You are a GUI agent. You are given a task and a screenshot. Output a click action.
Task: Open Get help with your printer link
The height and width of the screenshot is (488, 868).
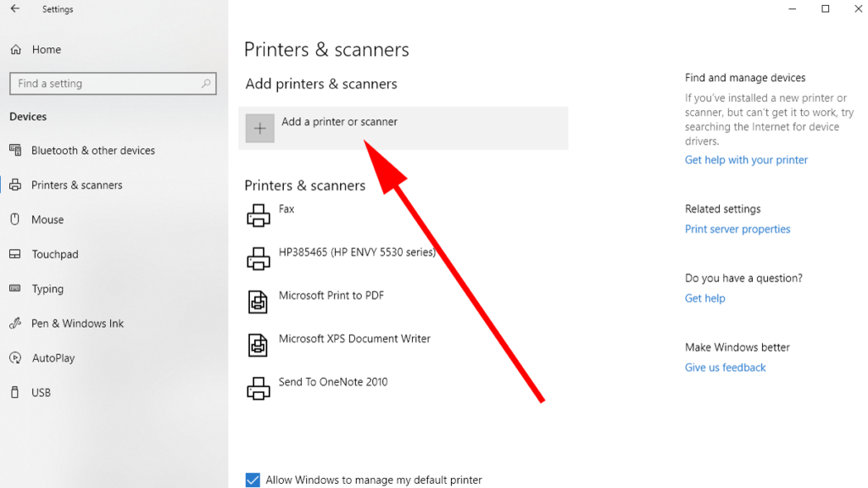(746, 160)
